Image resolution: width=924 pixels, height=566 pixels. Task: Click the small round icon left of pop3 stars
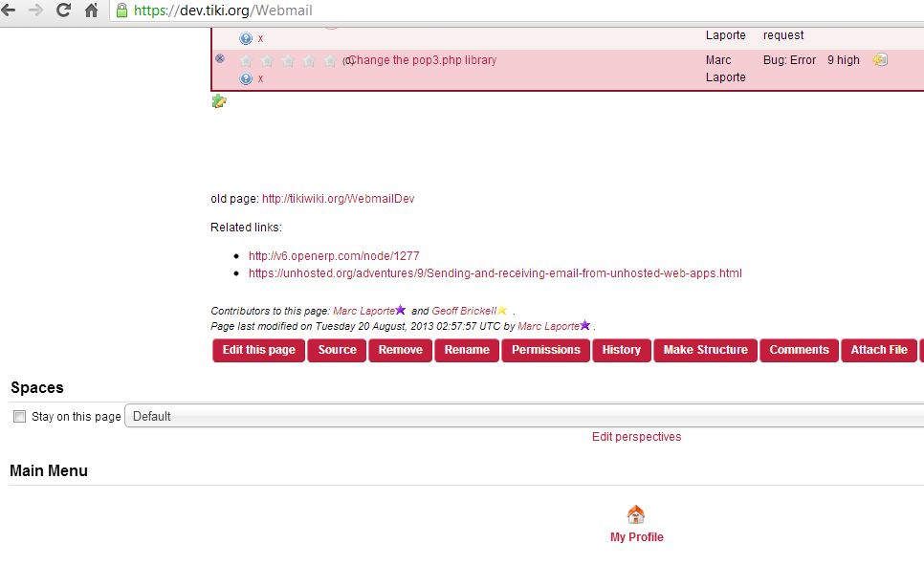[x=220, y=58]
